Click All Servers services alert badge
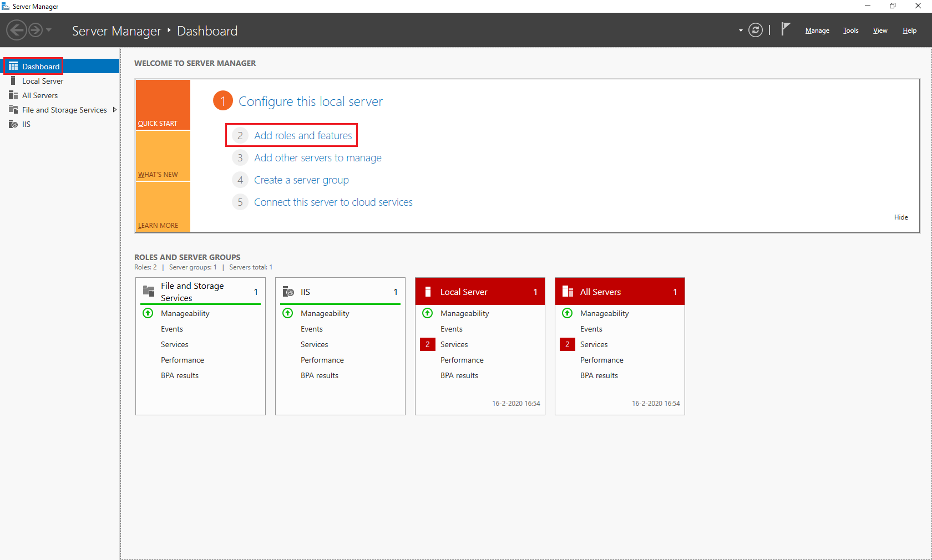The height and width of the screenshot is (560, 932). pyautogui.click(x=568, y=344)
